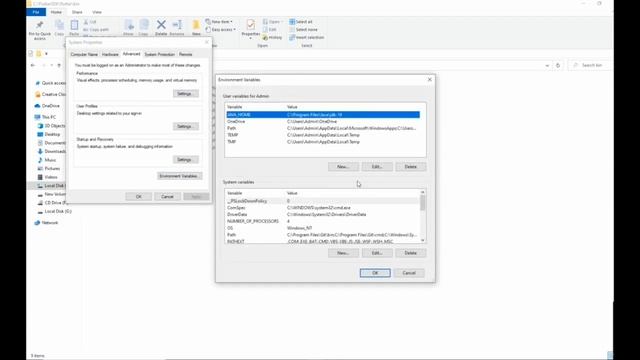Switch to the View ribbon tab
The image size is (640, 360).
click(97, 12)
